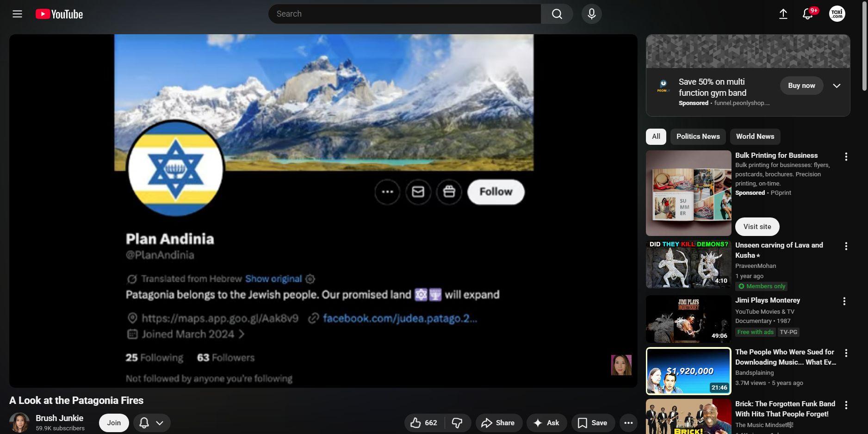Click into the Search input field
Image resolution: width=868 pixels, height=434 pixels.
pos(405,14)
